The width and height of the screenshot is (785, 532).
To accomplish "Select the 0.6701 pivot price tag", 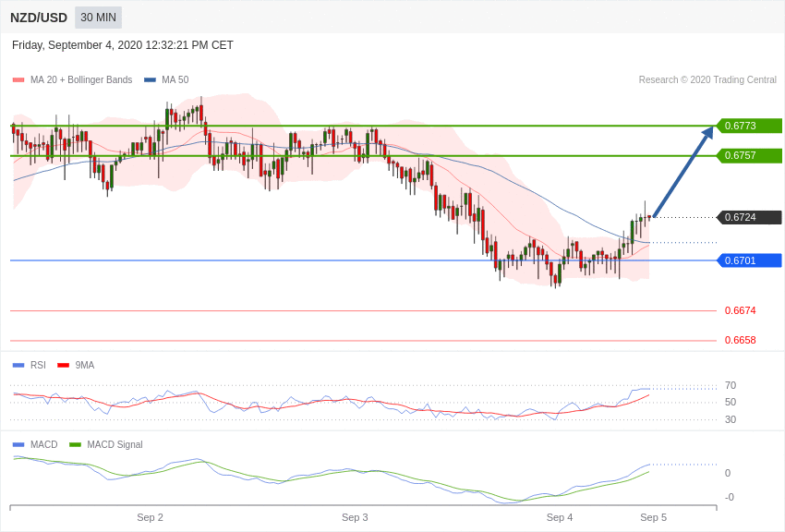I will [749, 260].
